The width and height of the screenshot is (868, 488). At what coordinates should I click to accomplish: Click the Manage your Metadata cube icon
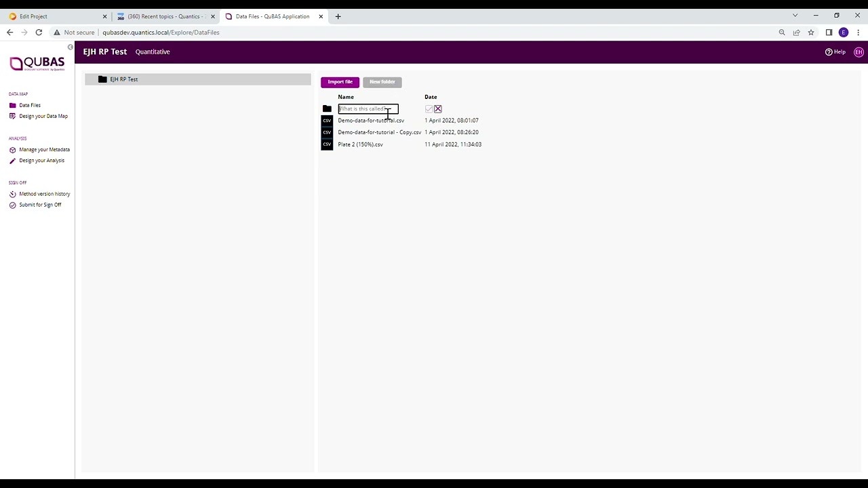(x=12, y=150)
